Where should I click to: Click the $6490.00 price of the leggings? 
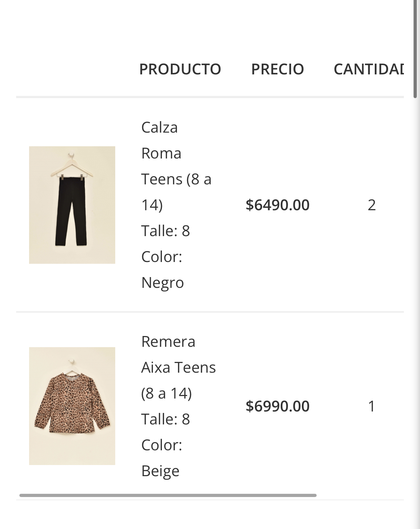click(x=277, y=205)
